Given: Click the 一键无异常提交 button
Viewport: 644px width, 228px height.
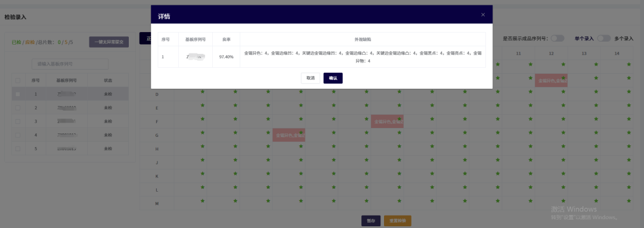Looking at the screenshot, I should coord(109,42).
